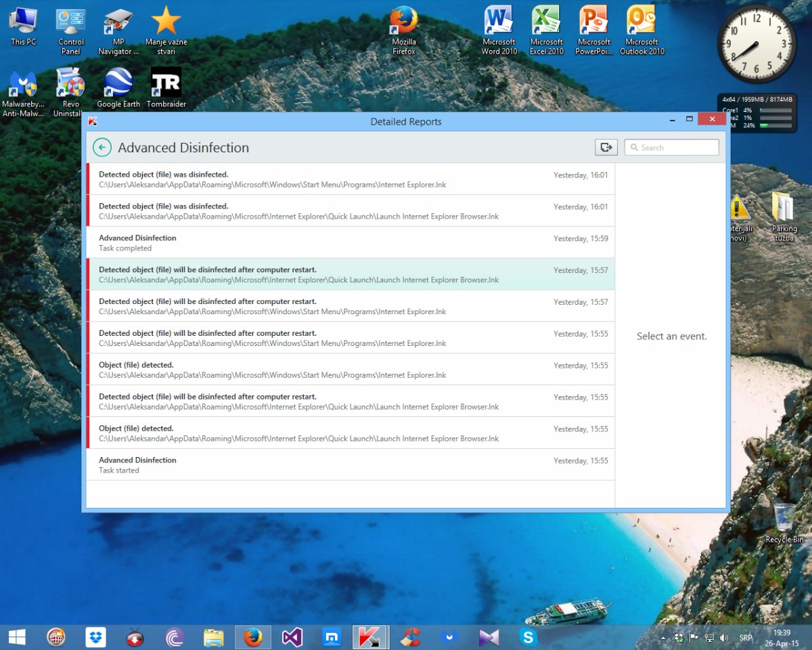This screenshot has height=650, width=812.
Task: Open File Explorer from the taskbar
Action: point(214,637)
